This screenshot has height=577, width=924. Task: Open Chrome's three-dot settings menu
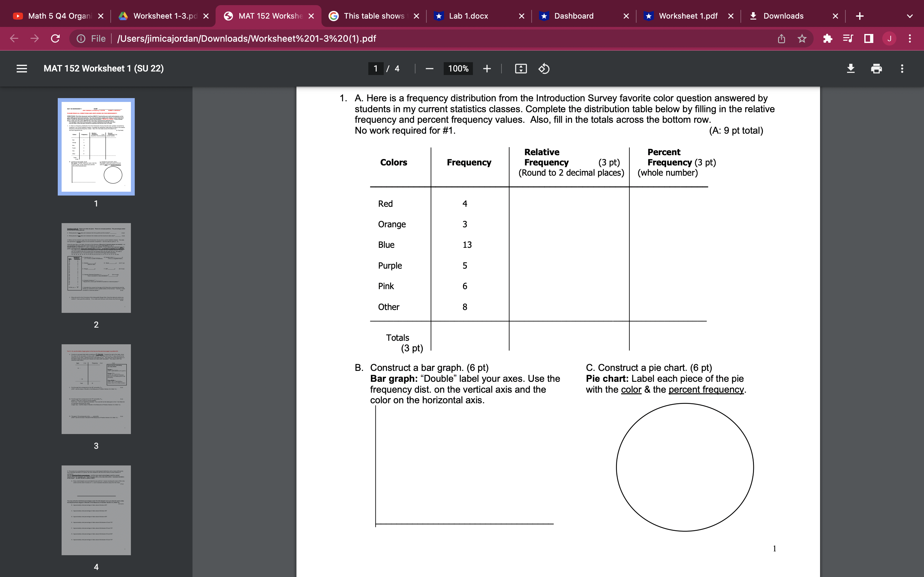[x=910, y=38]
